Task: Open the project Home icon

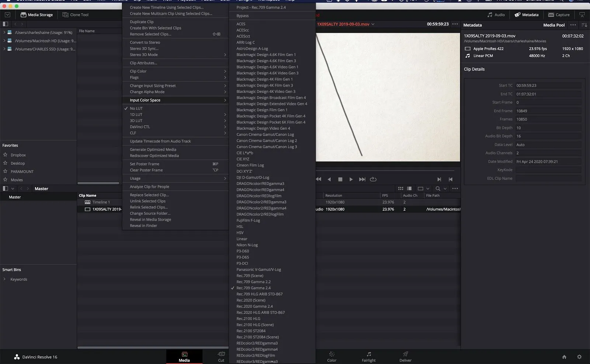Action: 564,357
